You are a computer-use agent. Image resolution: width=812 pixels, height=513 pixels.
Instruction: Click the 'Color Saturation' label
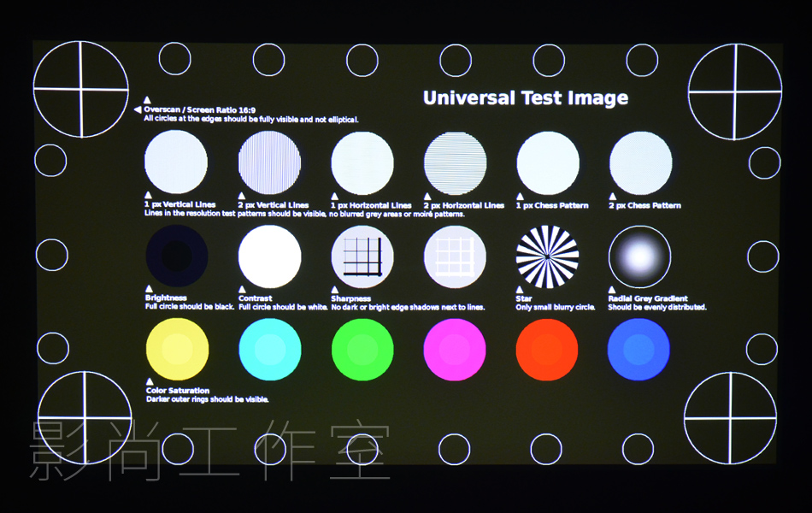pyautogui.click(x=178, y=391)
